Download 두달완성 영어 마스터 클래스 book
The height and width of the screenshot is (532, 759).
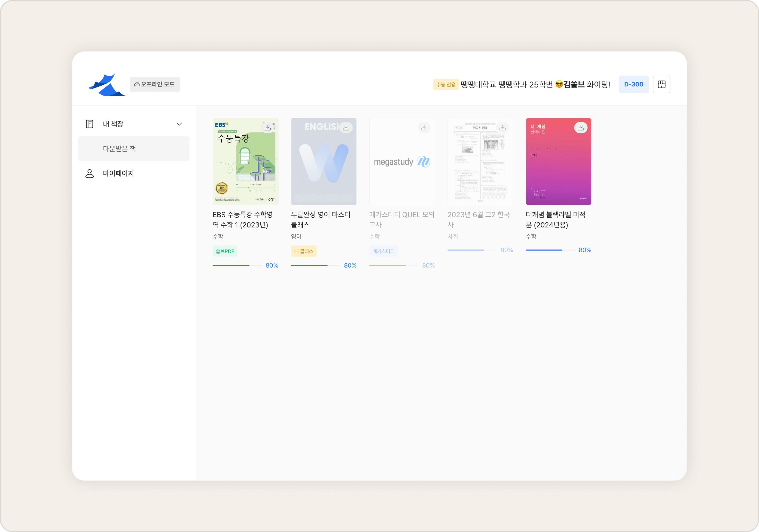click(346, 127)
